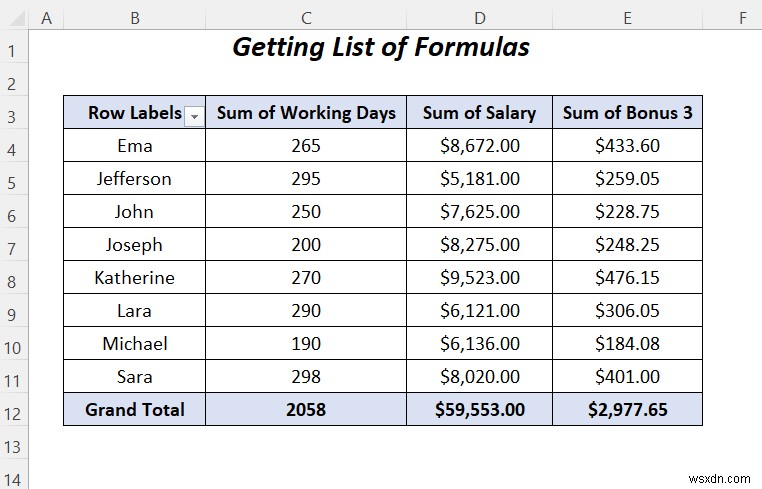Select row 12 header
This screenshot has width=762, height=489.
(x=14, y=410)
